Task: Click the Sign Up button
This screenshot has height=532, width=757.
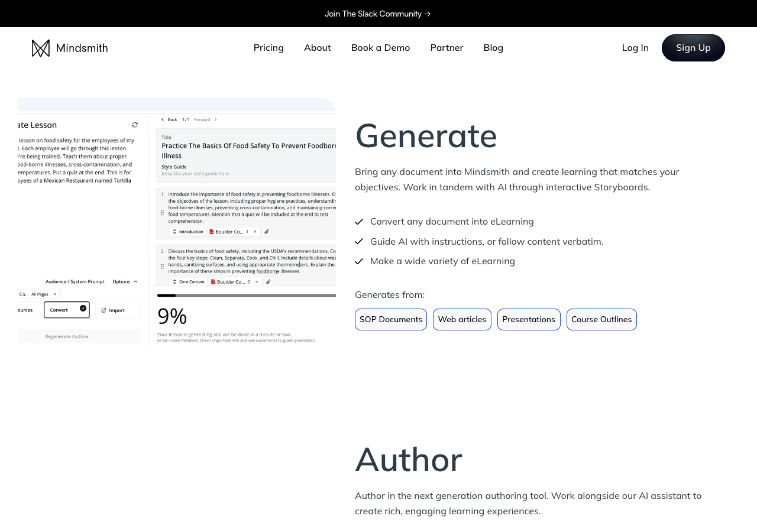Action: (693, 48)
